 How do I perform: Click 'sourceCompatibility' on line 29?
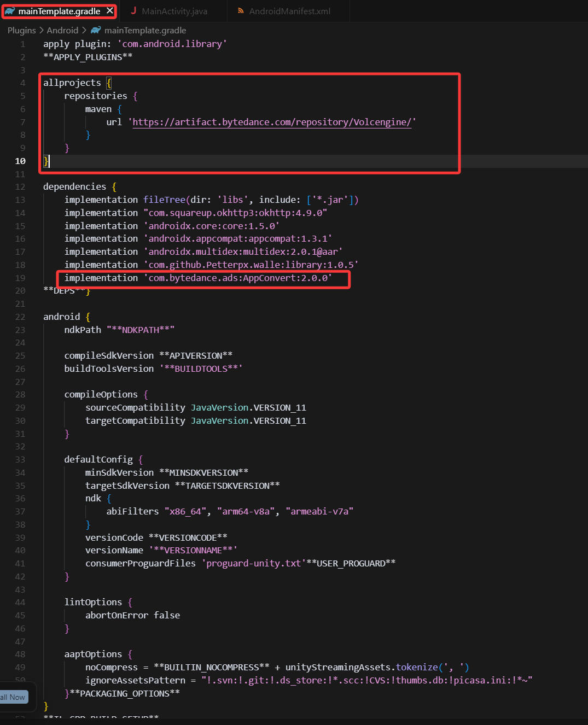(x=135, y=407)
